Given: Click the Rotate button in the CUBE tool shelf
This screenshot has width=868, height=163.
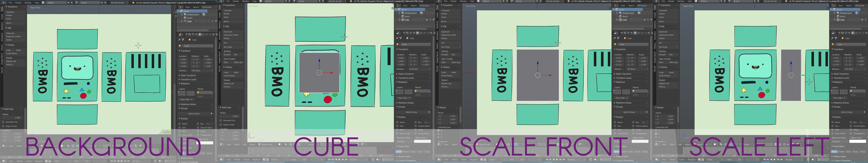Looking at the screenshot, I should [x=233, y=14].
